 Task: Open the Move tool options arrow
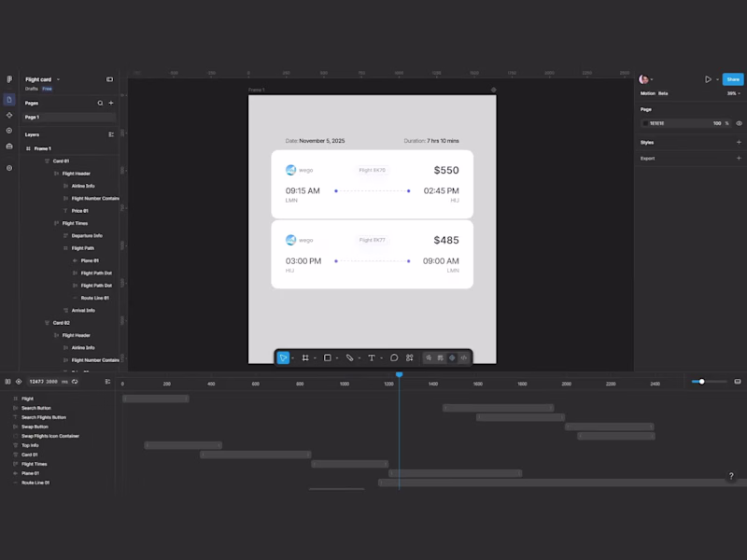click(x=292, y=358)
